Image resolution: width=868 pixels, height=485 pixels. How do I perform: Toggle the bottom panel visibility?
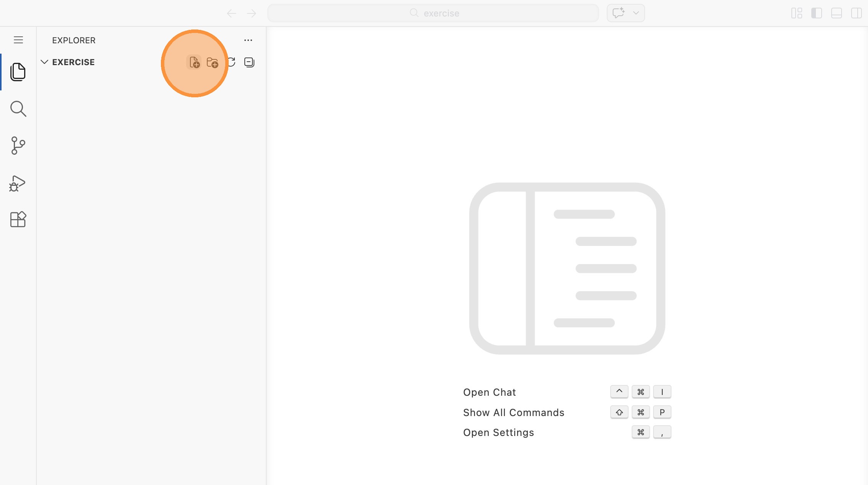836,13
